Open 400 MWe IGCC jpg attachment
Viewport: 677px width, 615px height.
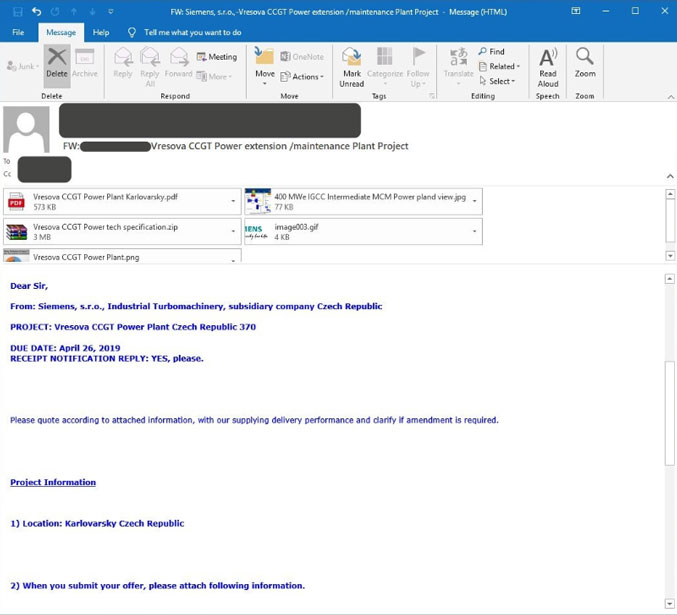363,202
